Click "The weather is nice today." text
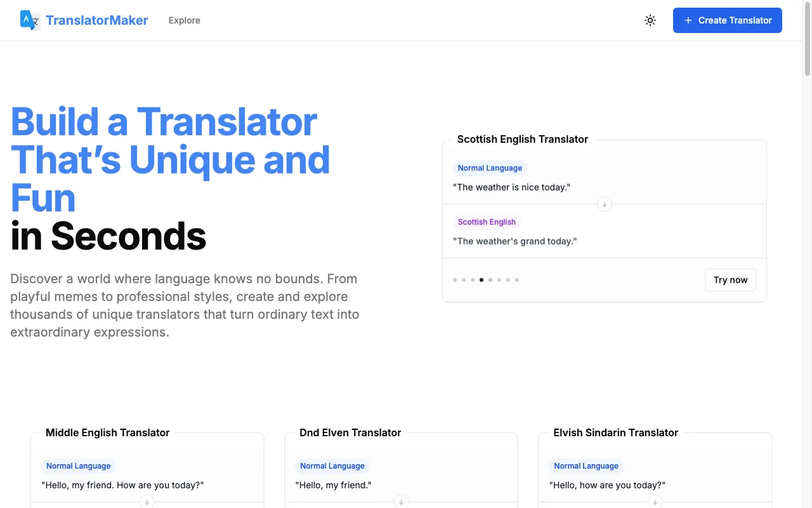This screenshot has height=508, width=812. [512, 187]
